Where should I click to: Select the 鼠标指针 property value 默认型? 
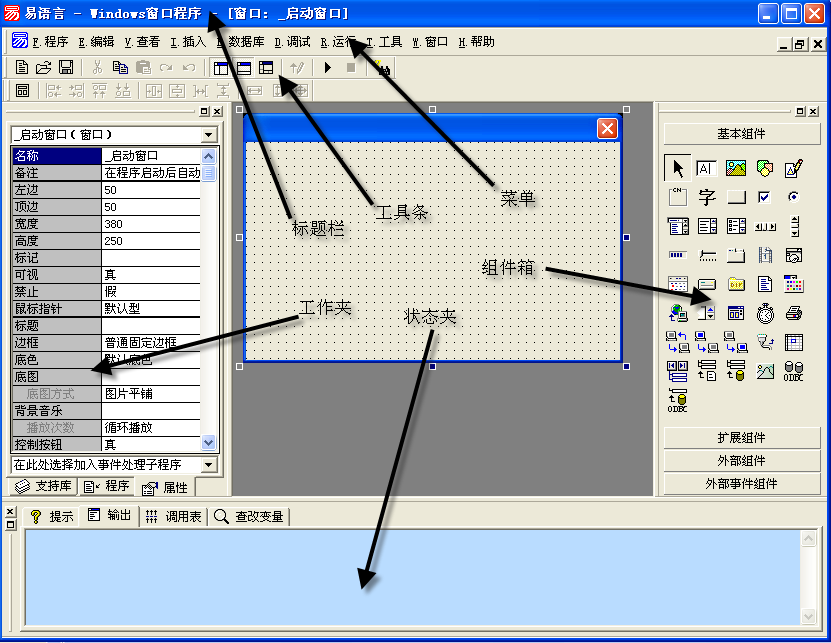point(151,309)
